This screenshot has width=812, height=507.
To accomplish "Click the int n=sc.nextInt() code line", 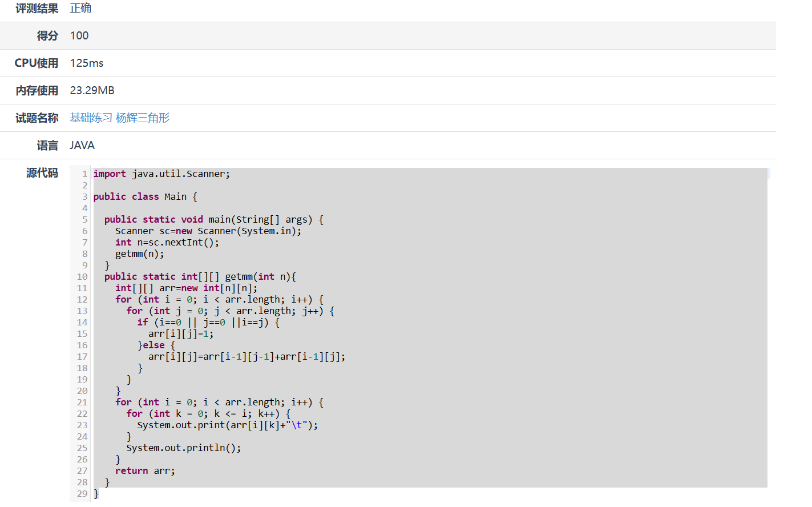I will (167, 243).
